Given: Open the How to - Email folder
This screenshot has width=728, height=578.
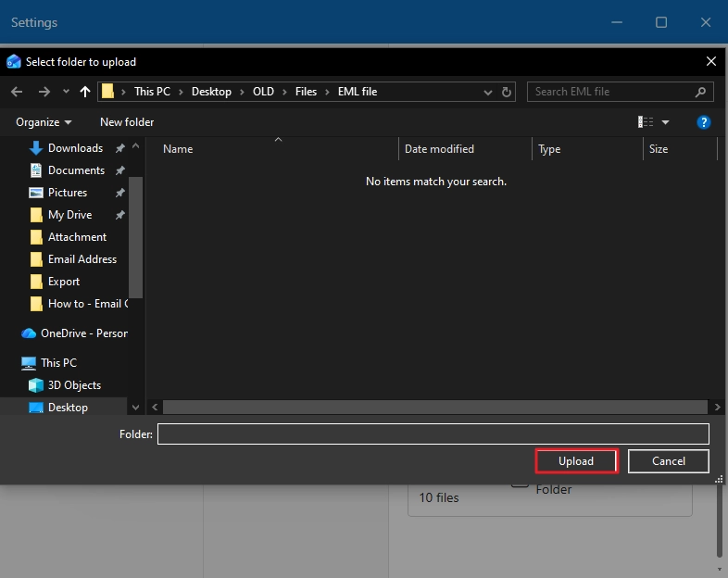Looking at the screenshot, I should click(x=79, y=304).
